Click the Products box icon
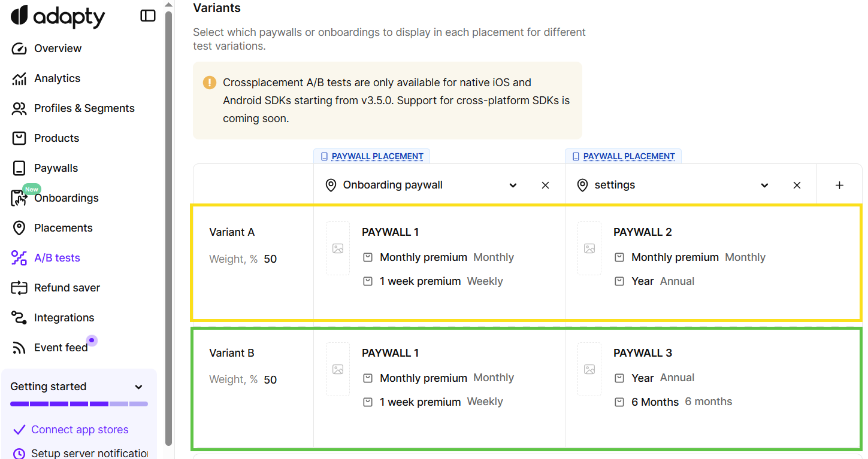Screen dimensions: 868x459 pos(19,138)
